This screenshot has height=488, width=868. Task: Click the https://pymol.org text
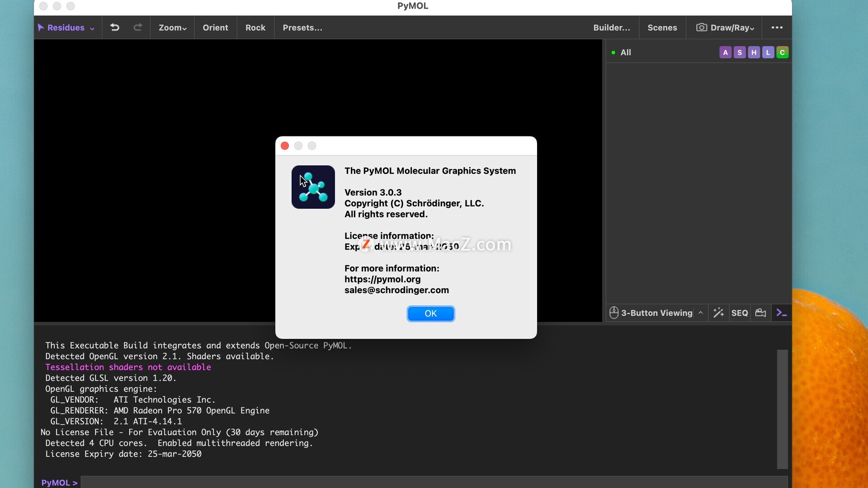(382, 279)
